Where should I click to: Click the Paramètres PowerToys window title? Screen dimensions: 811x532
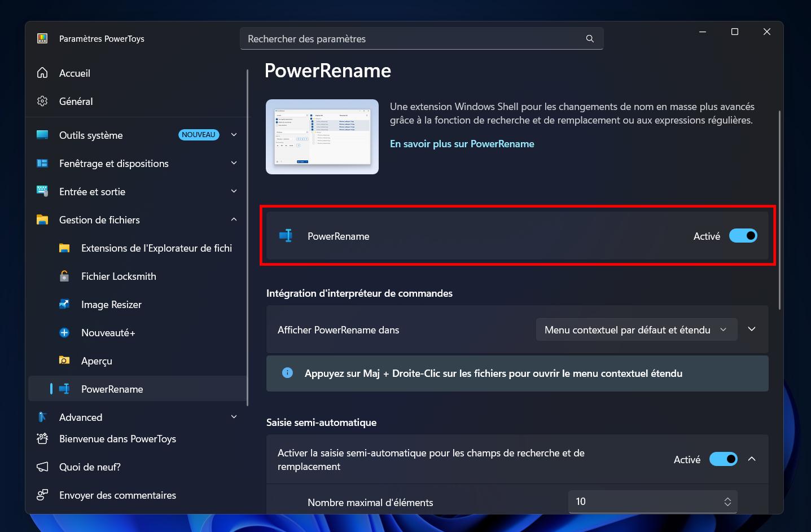(x=102, y=38)
